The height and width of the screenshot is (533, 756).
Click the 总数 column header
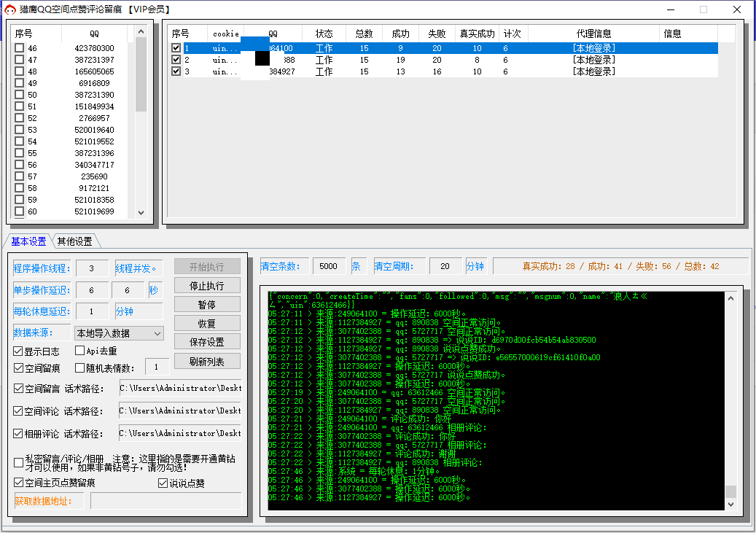pos(364,34)
